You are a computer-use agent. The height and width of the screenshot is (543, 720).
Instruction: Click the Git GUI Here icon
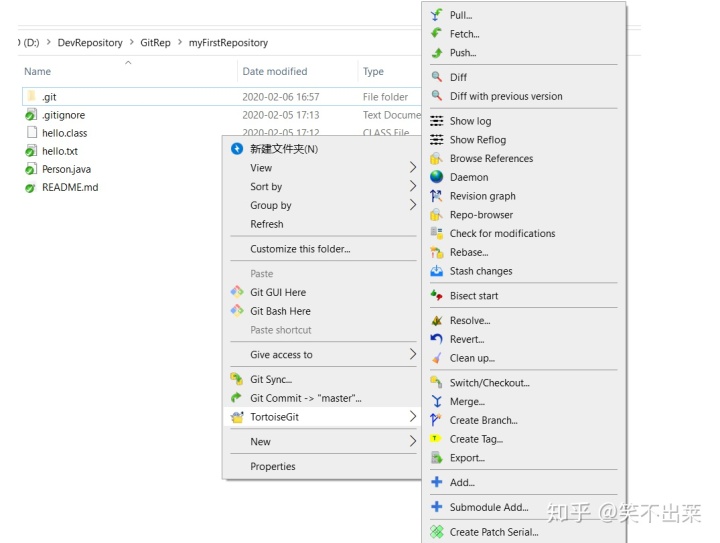pyautogui.click(x=237, y=292)
